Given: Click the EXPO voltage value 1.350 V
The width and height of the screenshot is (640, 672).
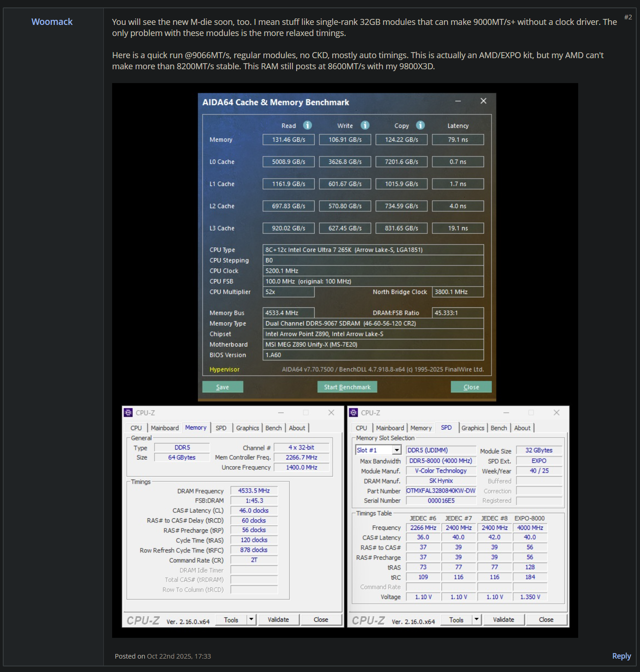Looking at the screenshot, I should pos(530,597).
